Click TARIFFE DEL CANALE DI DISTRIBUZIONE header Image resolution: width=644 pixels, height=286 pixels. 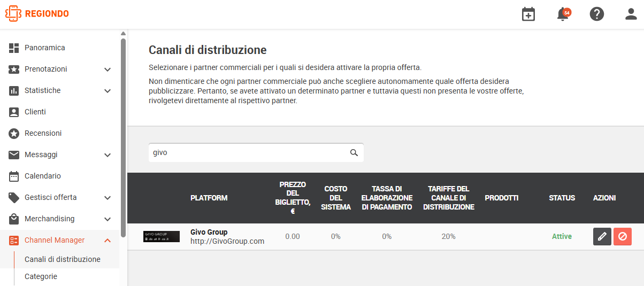pos(449,198)
